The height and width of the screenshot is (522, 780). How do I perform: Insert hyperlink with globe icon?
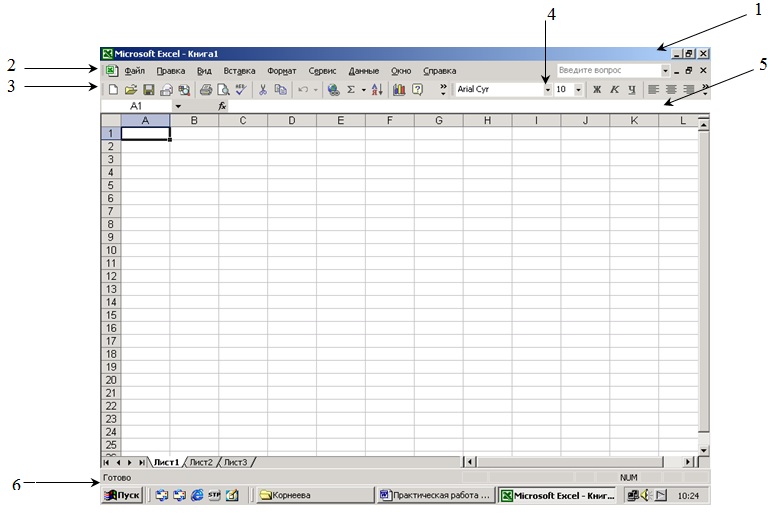333,90
